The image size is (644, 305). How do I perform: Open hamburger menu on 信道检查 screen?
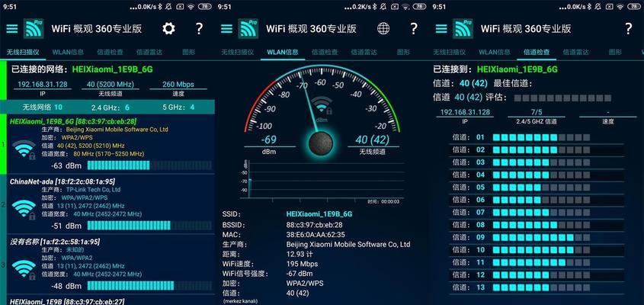click(441, 29)
